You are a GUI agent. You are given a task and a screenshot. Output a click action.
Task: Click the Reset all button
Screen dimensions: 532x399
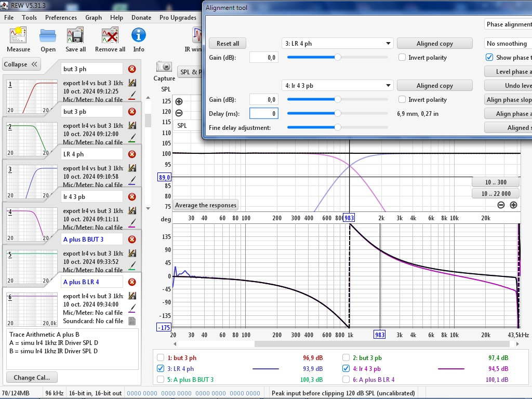pos(228,44)
